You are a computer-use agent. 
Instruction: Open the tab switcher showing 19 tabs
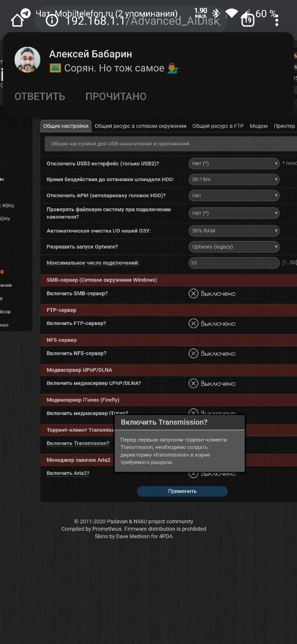[x=248, y=21]
